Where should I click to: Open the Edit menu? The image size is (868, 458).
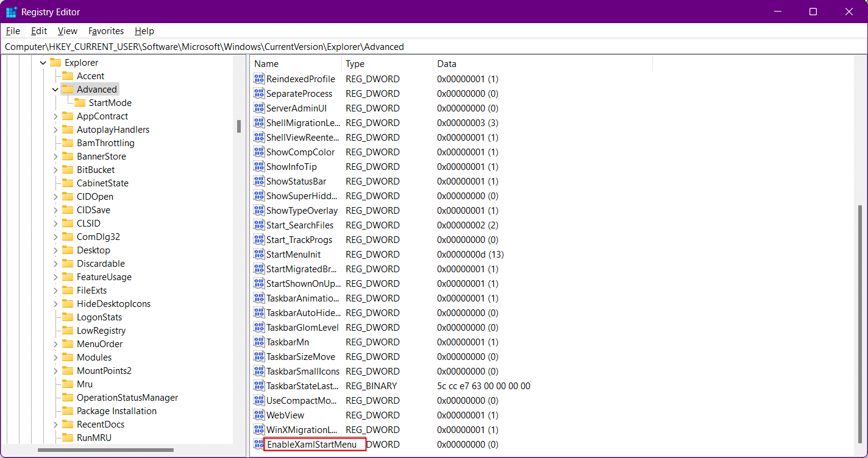click(39, 31)
